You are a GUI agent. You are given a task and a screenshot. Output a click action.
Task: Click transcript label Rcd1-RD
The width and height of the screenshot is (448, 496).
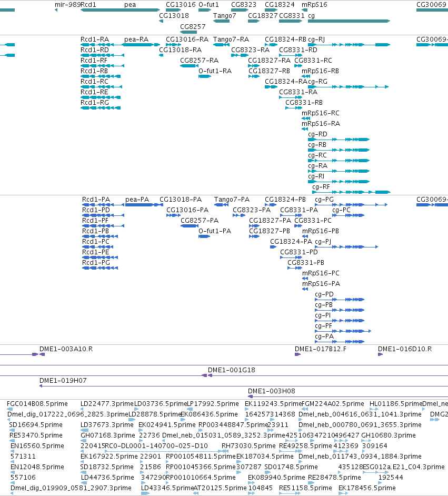pyautogui.click(x=95, y=50)
